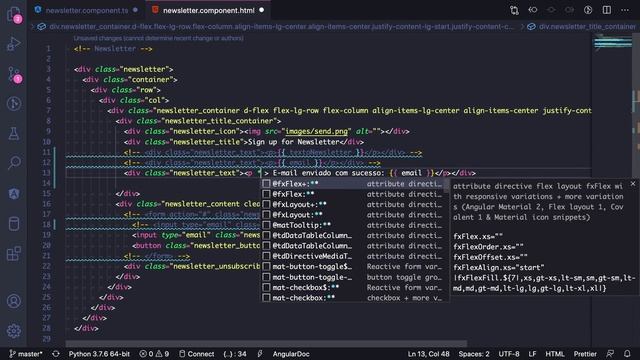Open the Angular extension view in the activity bar

pos(13,193)
